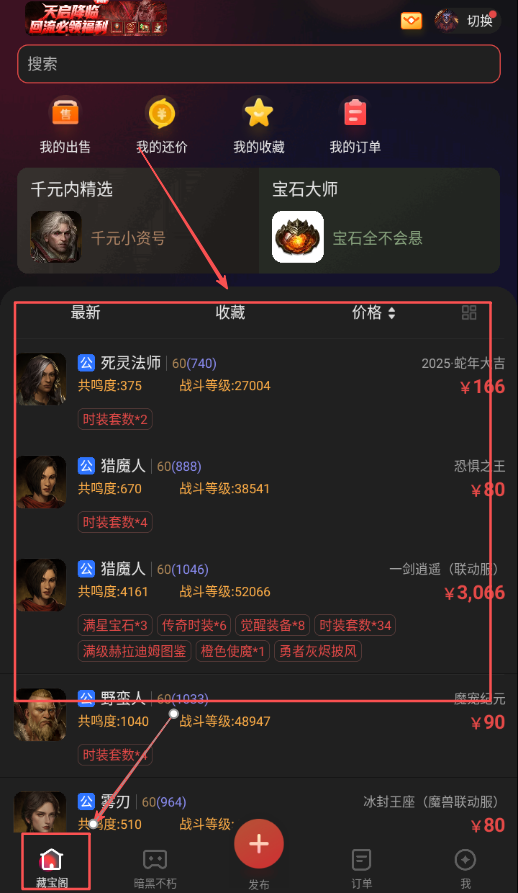Open the 我的出售 sale icon
Screen dimensions: 518x893
click(x=65, y=113)
